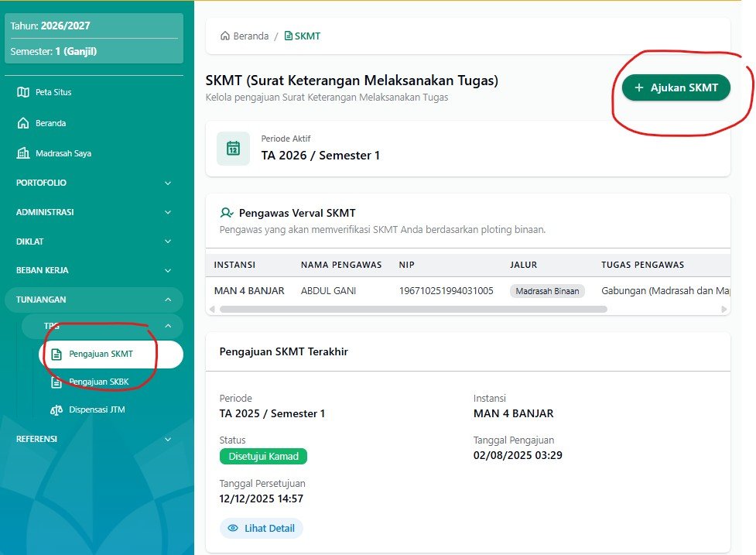This screenshot has height=555, width=756.
Task: Click the Pengajuan SKMT document icon
Action: pyautogui.click(x=56, y=355)
